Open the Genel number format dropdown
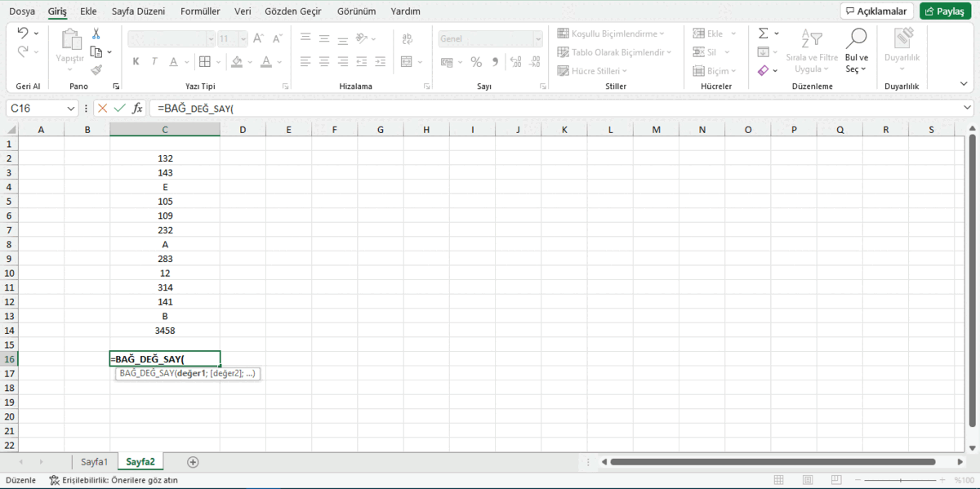 point(538,39)
